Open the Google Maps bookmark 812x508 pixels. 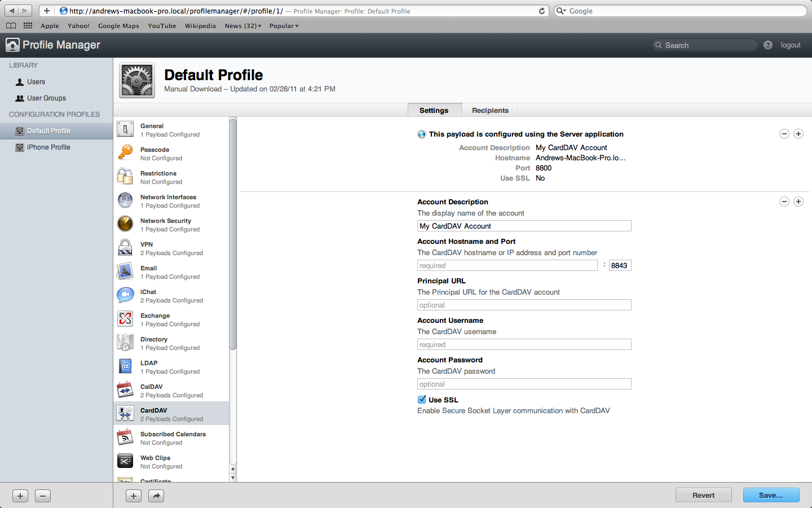click(118, 26)
